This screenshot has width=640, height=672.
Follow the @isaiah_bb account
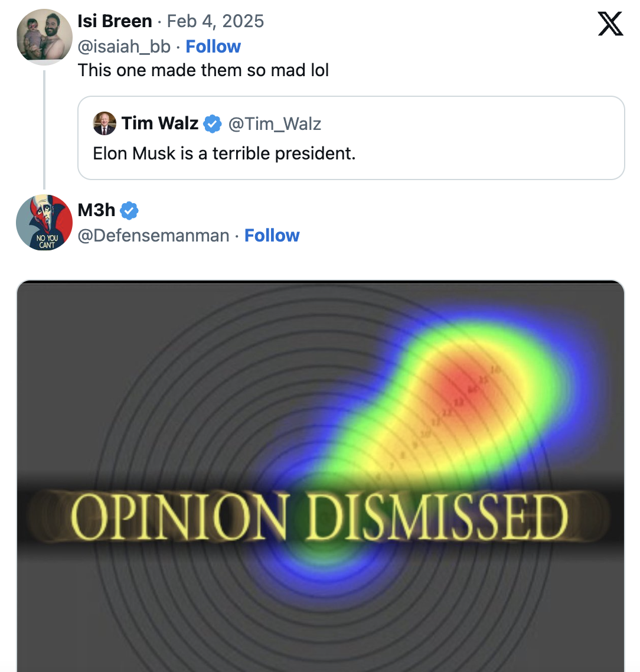click(x=213, y=47)
